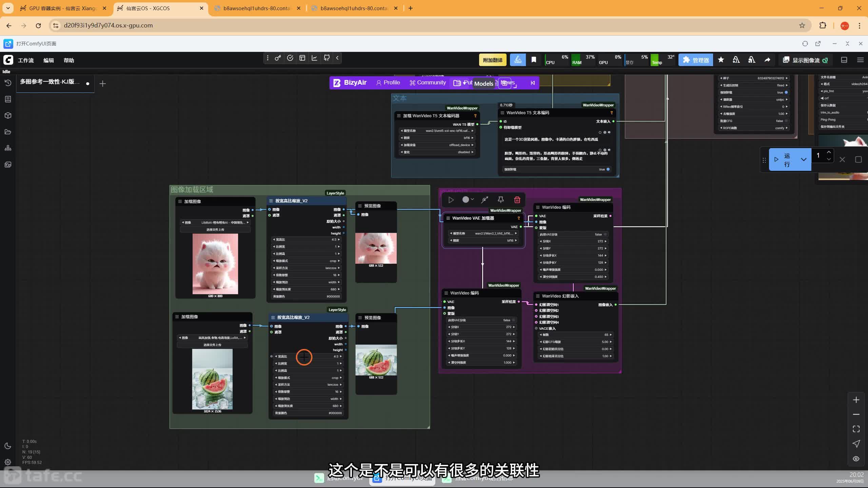Zoom out canvas with minus icon
868x488 pixels.
tap(856, 414)
